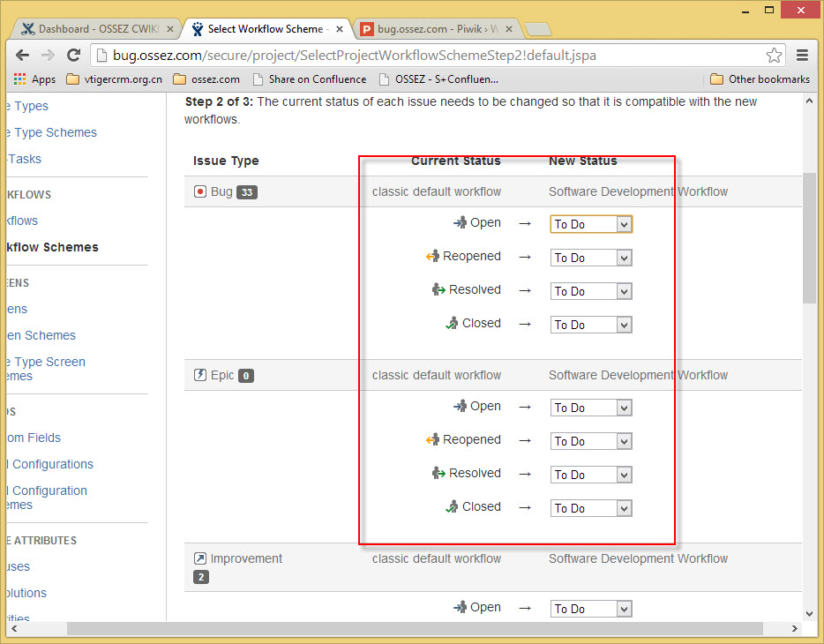This screenshot has width=824, height=644.
Task: Click the vertical scrollbar thumb
Action: click(809, 237)
